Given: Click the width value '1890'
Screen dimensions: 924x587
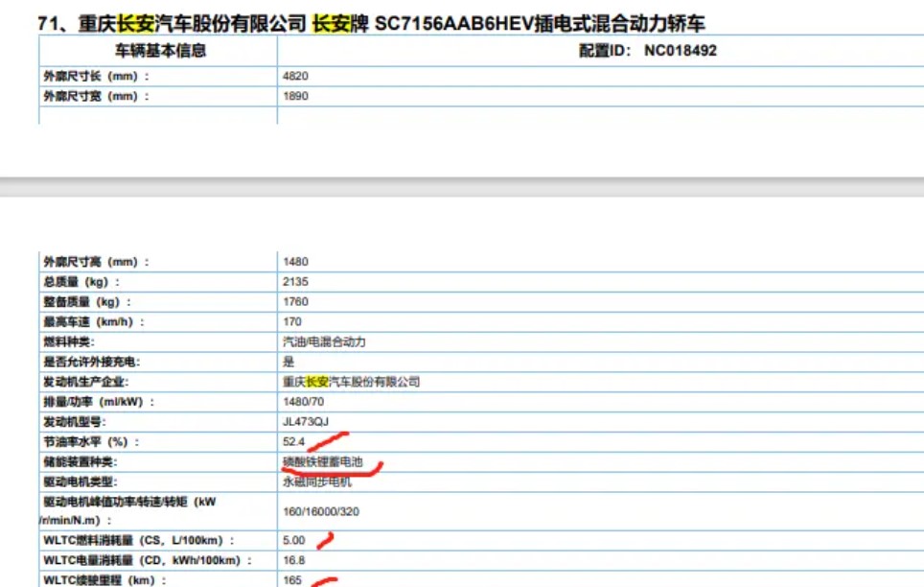Looking at the screenshot, I should 295,96.
